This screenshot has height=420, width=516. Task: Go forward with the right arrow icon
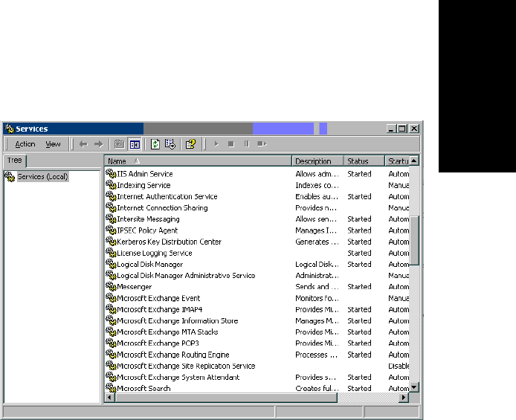[98, 144]
